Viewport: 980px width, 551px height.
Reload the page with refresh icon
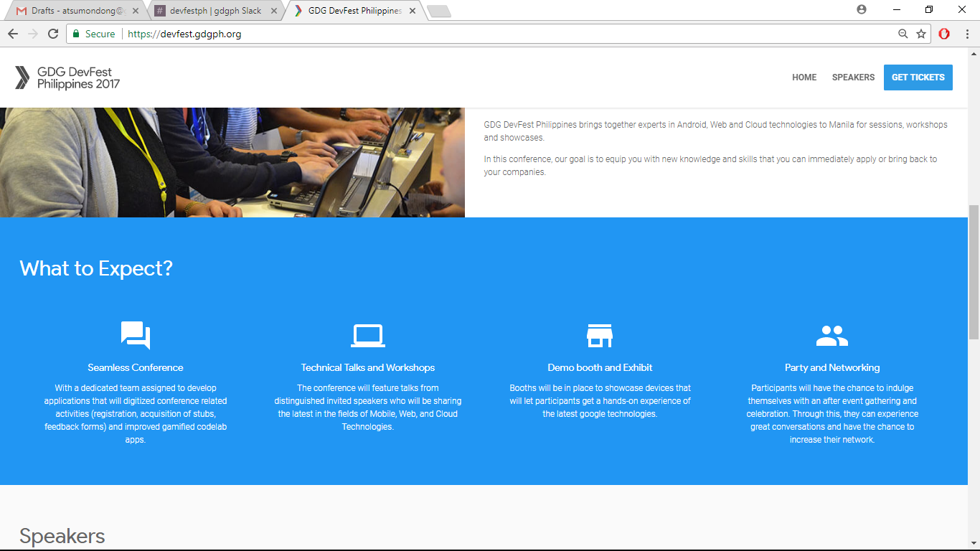[x=53, y=34]
